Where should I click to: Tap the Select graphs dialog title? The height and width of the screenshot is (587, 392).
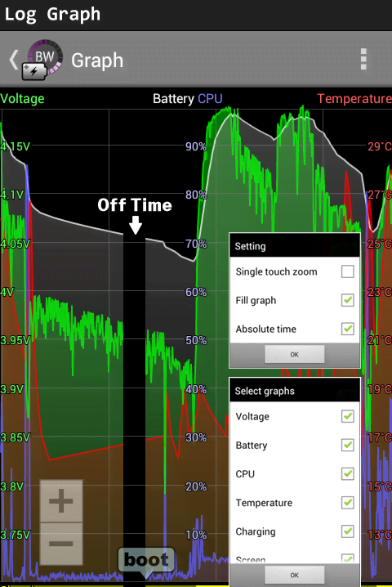click(265, 391)
